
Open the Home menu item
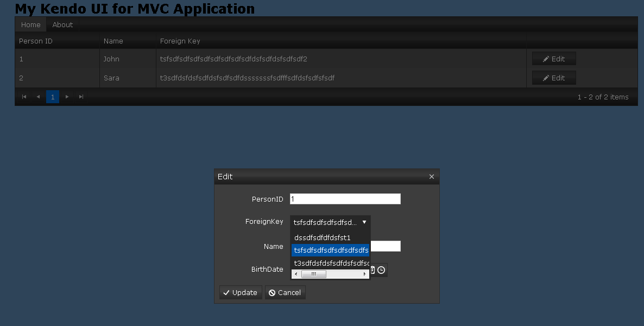point(31,24)
